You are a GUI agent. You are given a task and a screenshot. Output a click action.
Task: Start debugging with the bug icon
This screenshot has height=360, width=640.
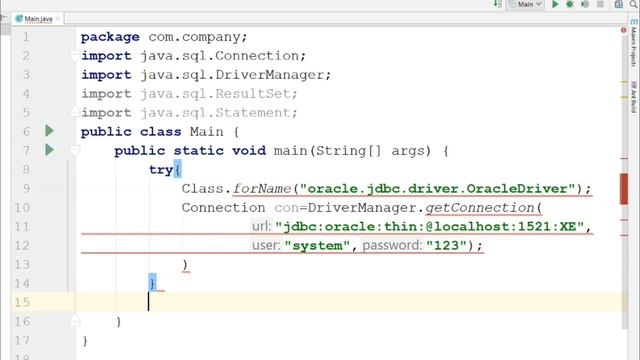point(570,4)
